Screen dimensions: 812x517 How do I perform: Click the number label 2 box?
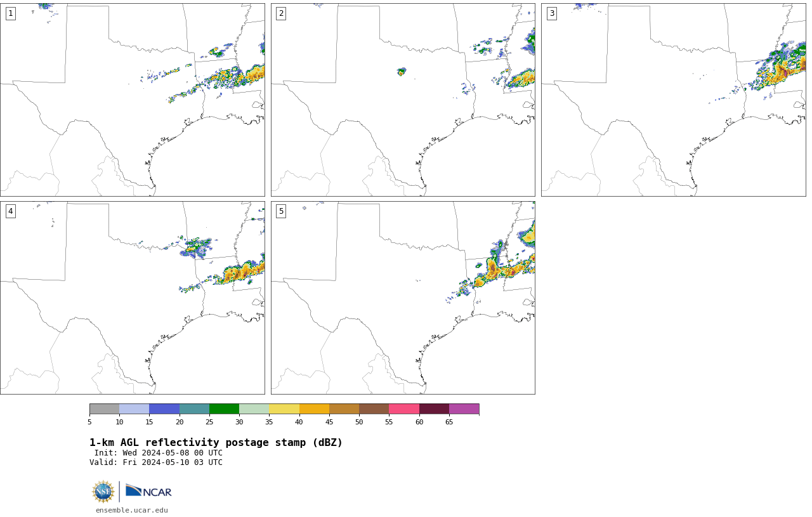(281, 13)
